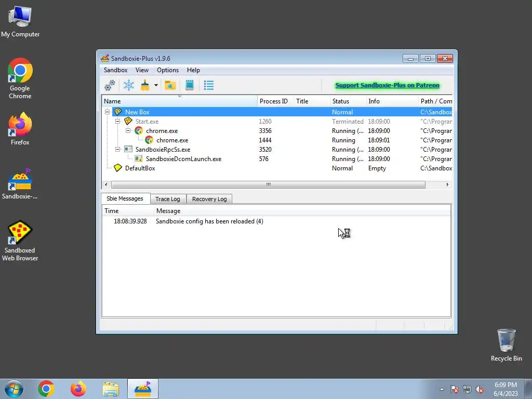Screen dimensions: 532x399
Task: Select the DefaultBox row text
Action: tap(140, 168)
